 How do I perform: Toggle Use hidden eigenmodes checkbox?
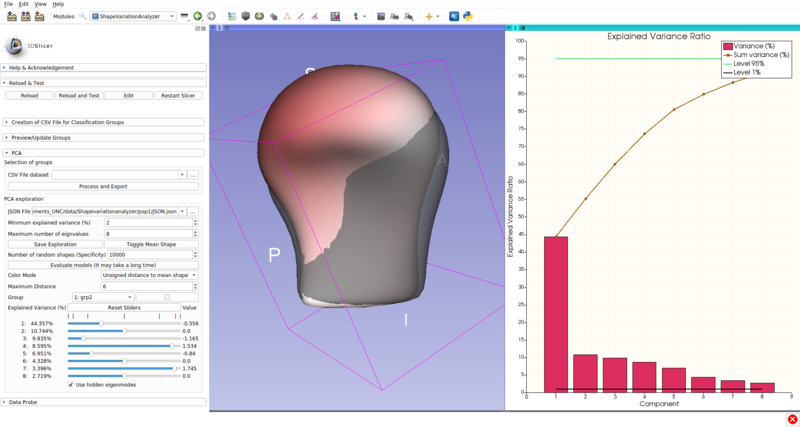click(71, 384)
